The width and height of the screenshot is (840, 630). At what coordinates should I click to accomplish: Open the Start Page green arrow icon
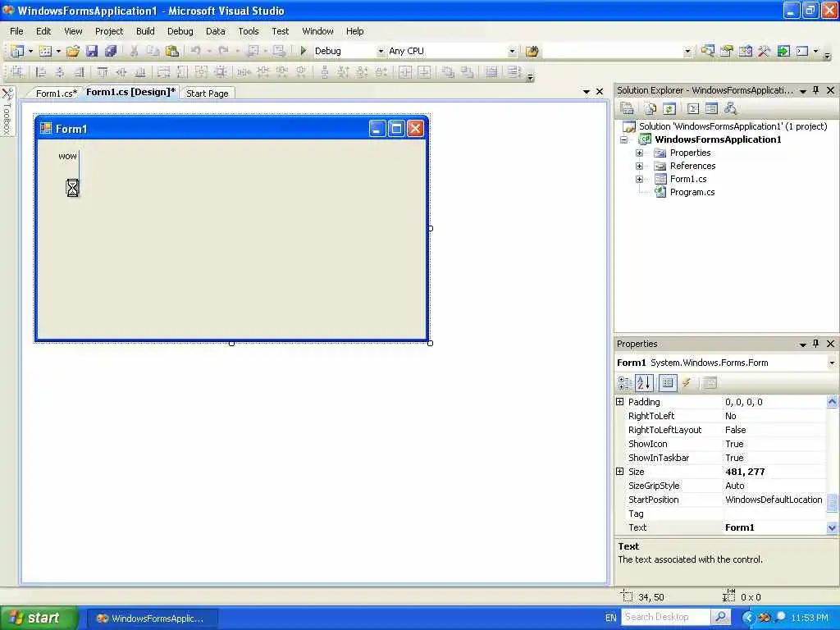783,52
